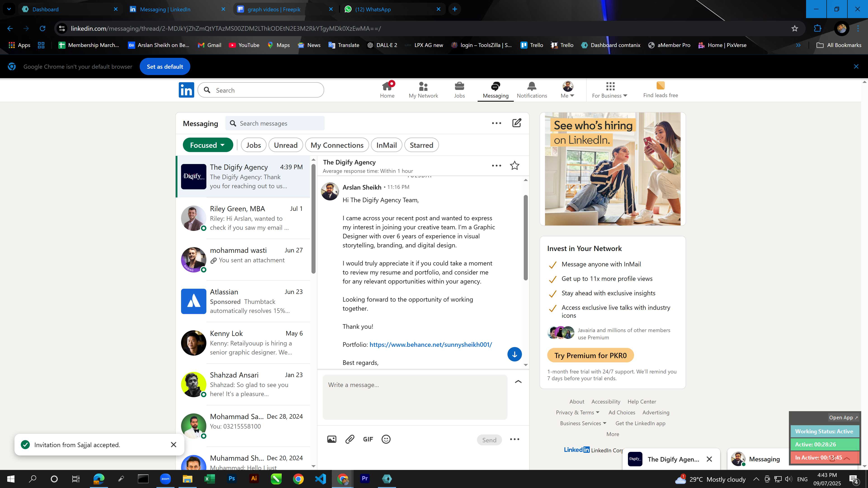868x488 pixels.
Task: Expand the message compose box
Action: click(x=518, y=382)
